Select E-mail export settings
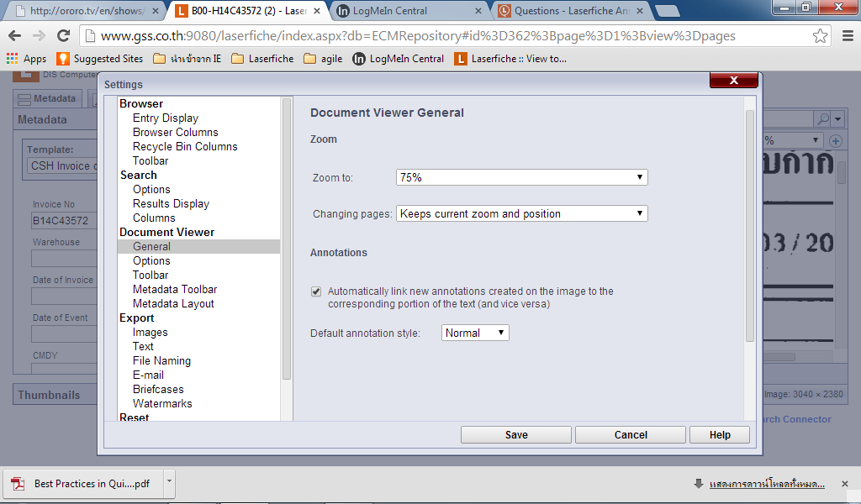 (148, 375)
